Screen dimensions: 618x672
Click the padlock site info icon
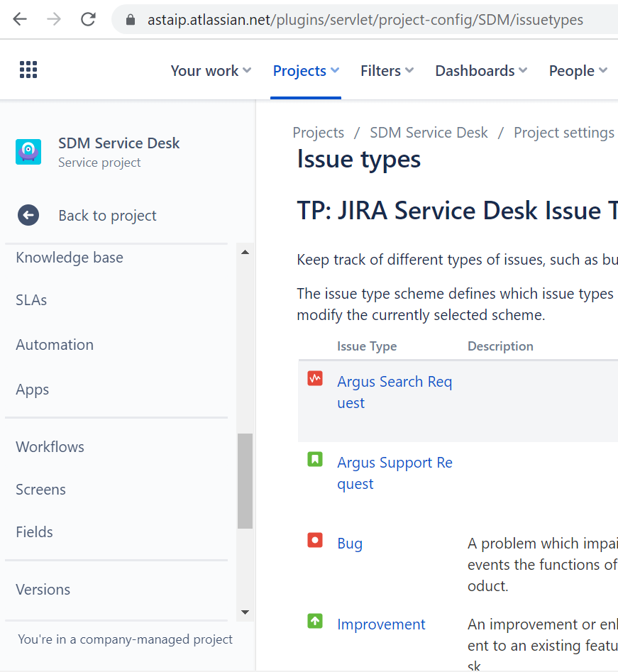(x=131, y=20)
